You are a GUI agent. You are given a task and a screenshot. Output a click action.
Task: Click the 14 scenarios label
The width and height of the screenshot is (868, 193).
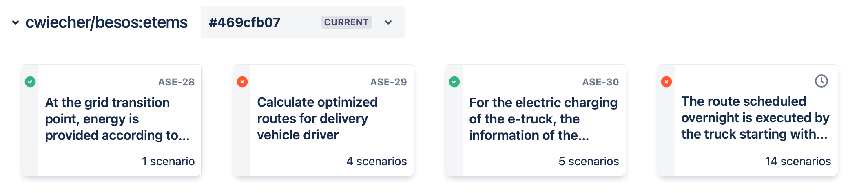(x=798, y=162)
